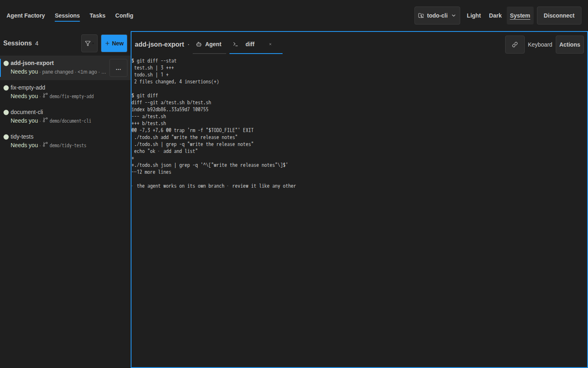Toggle the Keyboard button
This screenshot has height=368, width=588.
(540, 45)
